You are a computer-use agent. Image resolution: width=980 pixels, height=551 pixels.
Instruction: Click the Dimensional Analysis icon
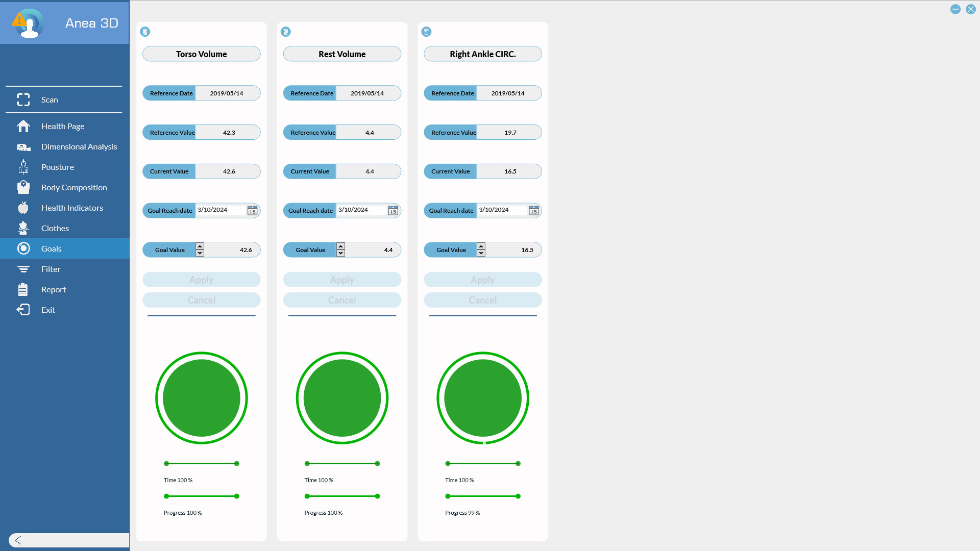point(23,147)
